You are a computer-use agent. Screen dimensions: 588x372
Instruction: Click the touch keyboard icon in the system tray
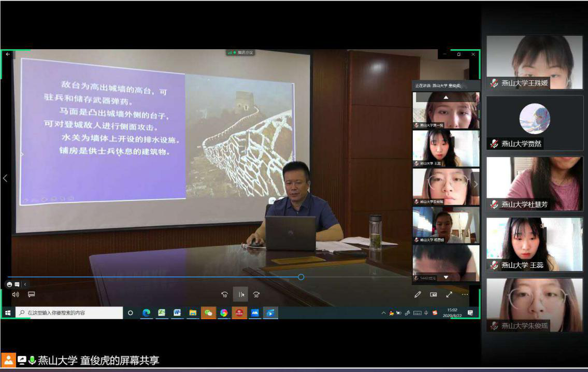coord(418,313)
